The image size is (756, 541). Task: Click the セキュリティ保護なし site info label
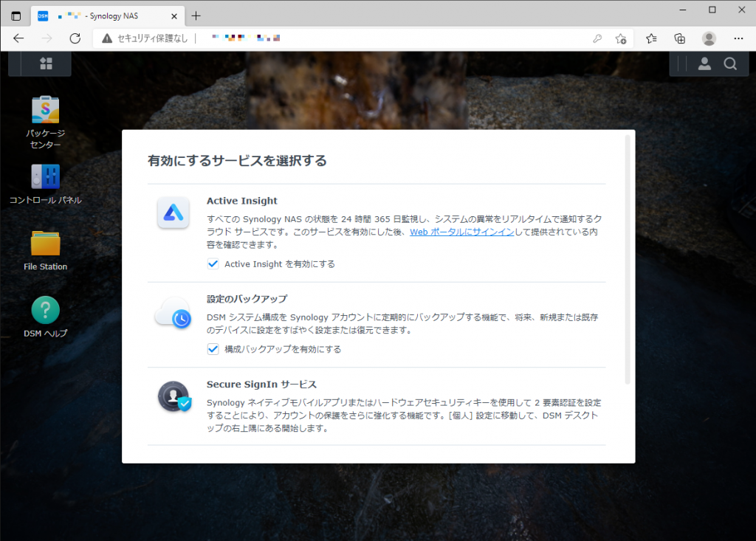coord(152,38)
